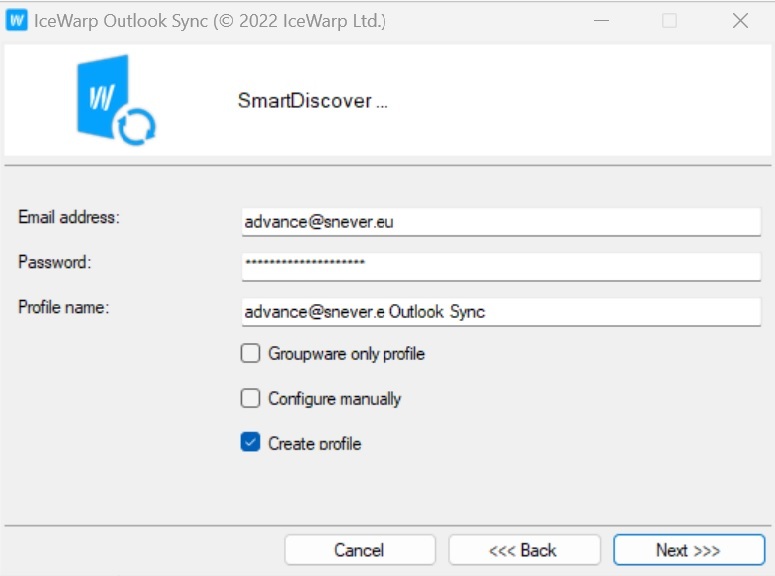The image size is (775, 576).
Task: Click the IceWarp title bar app icon
Action: coord(16,20)
